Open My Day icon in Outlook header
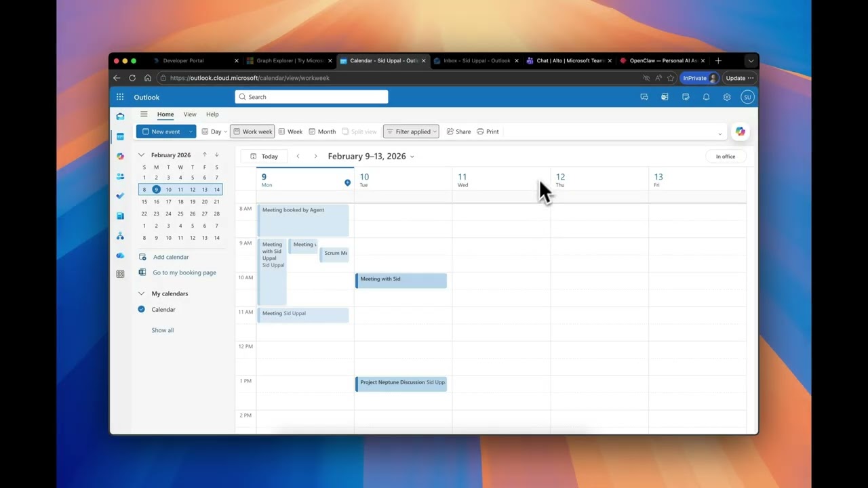Image resolution: width=868 pixels, height=488 pixels. pos(686,97)
